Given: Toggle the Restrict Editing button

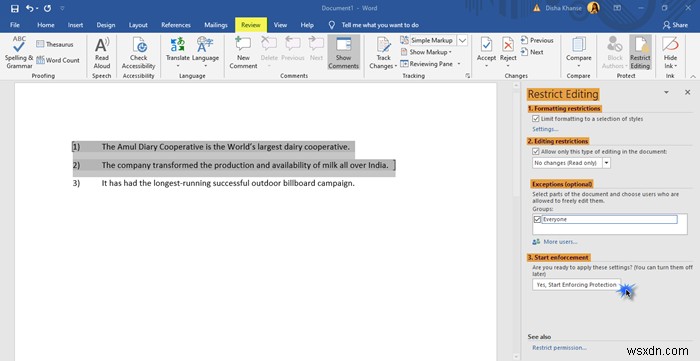Looking at the screenshot, I should coord(640,53).
